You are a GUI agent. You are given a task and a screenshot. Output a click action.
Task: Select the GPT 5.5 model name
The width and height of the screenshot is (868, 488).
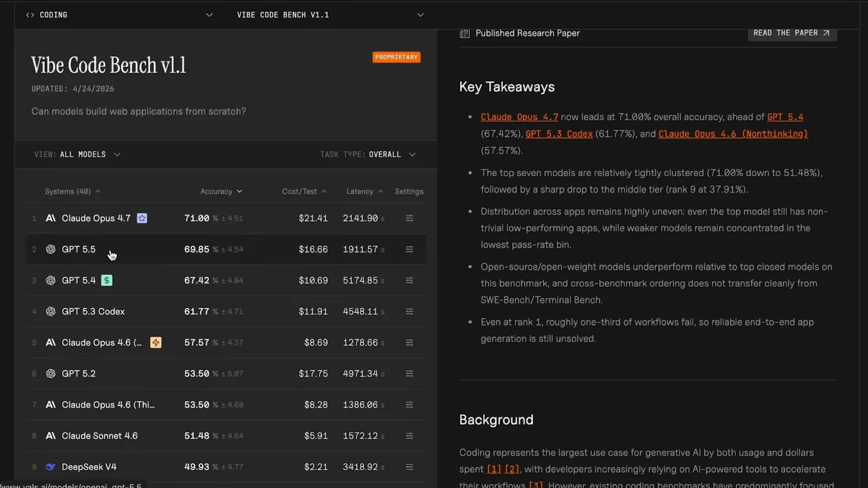[x=79, y=249]
